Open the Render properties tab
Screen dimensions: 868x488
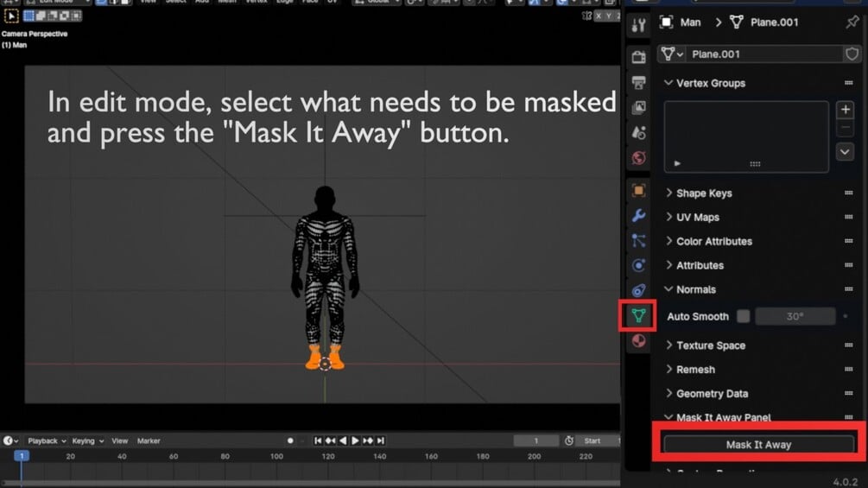pos(638,57)
